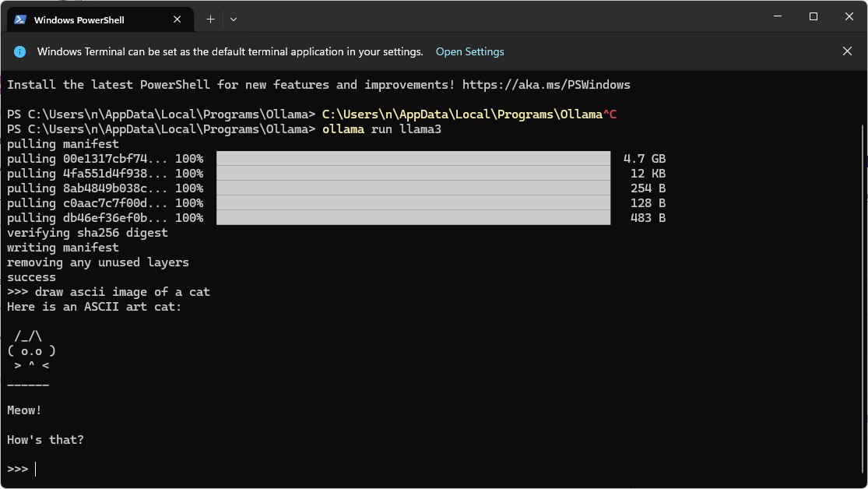This screenshot has width=868, height=489.
Task: Click the 'ollama run llama3' command text
Action: [381, 129]
